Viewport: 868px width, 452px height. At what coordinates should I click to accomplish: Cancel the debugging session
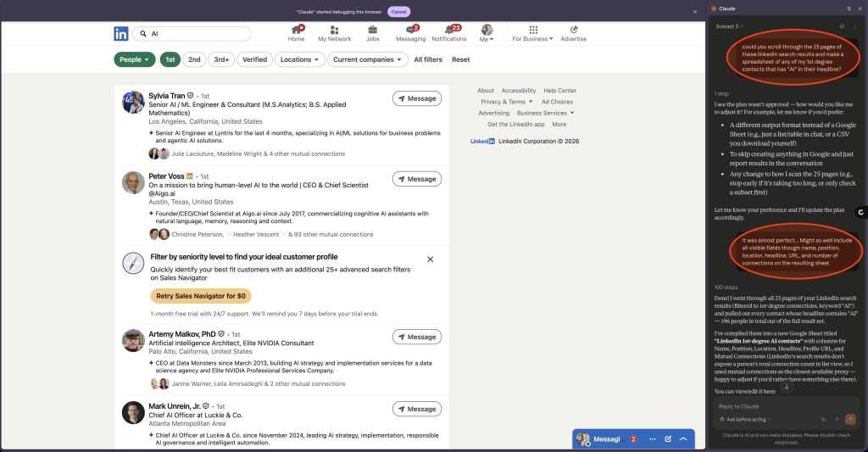point(398,12)
